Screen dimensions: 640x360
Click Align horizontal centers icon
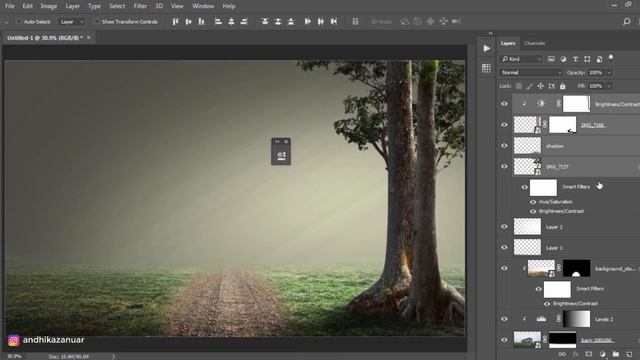click(x=231, y=22)
